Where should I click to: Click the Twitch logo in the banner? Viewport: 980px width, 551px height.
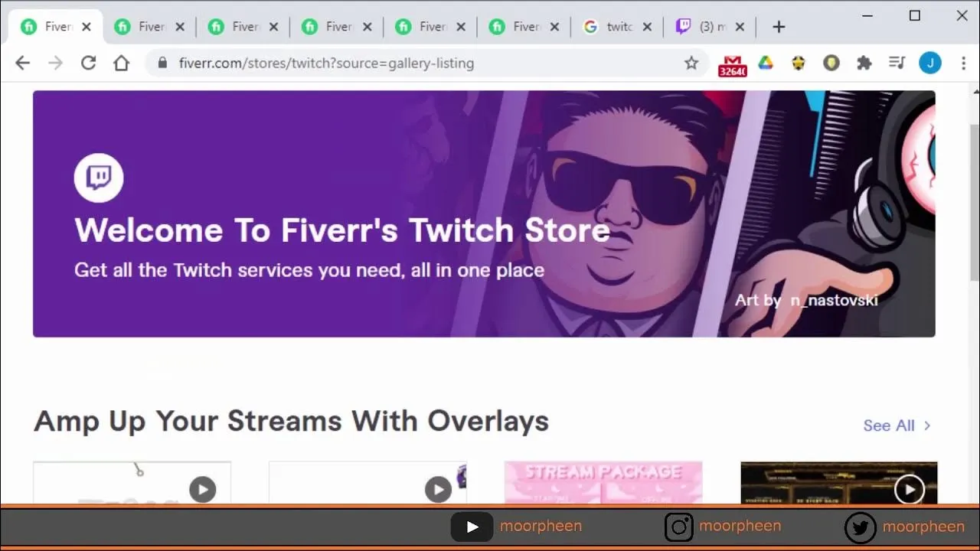tap(99, 178)
